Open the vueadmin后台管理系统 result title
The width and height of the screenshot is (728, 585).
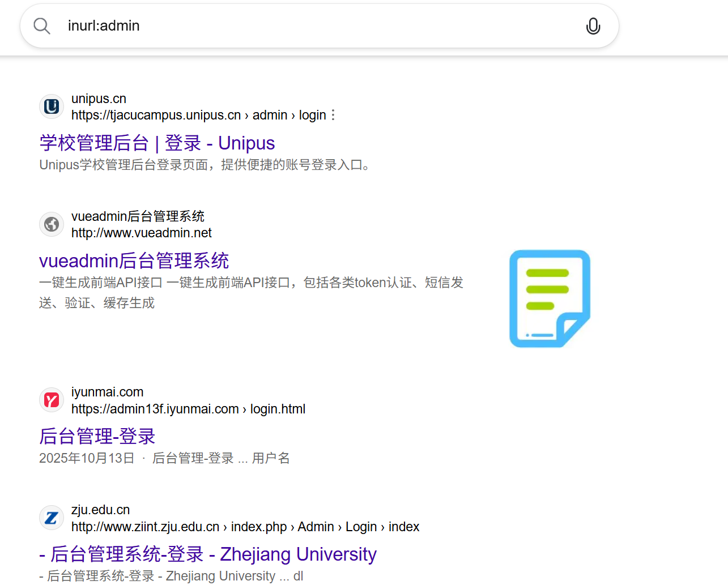(x=134, y=261)
